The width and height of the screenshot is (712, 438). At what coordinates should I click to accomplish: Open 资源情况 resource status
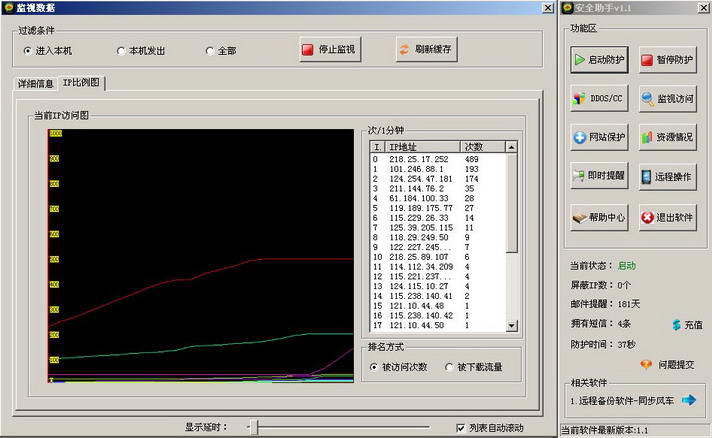point(667,137)
